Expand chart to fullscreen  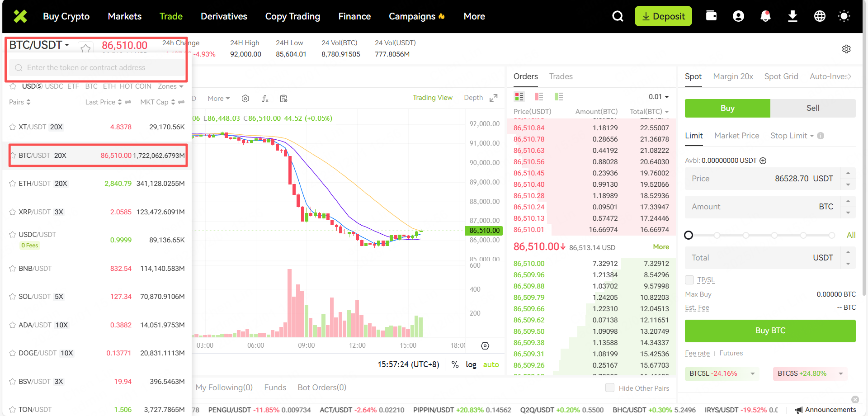(x=494, y=98)
